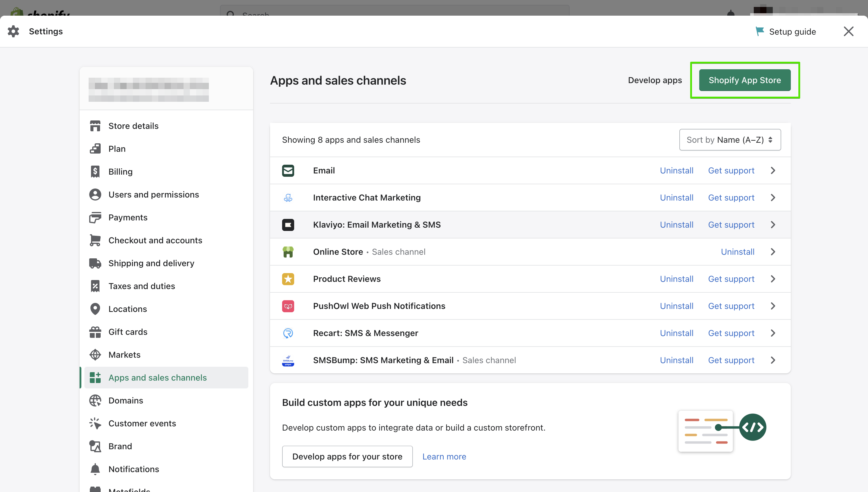Get support for Klaviyo app
The image size is (868, 492).
731,225
